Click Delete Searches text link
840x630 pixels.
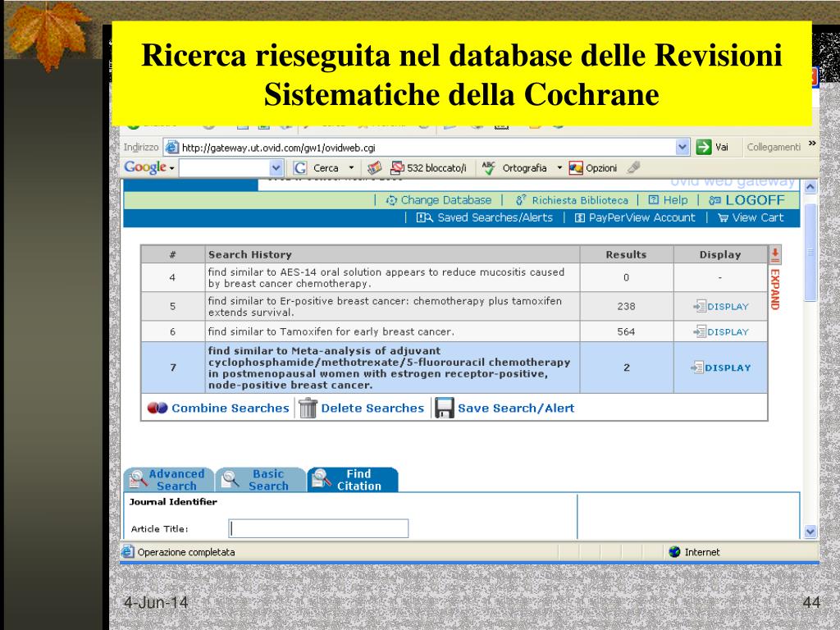372,409
